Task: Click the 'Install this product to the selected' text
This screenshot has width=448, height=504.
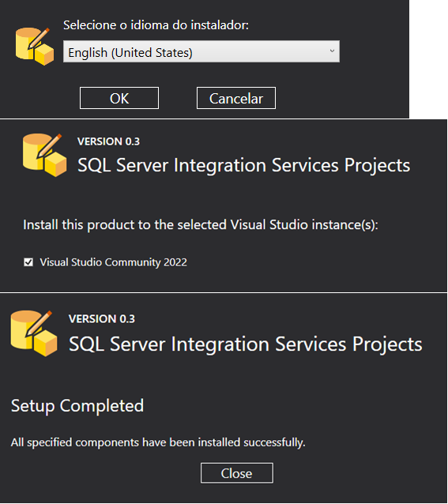Action: pos(126,224)
